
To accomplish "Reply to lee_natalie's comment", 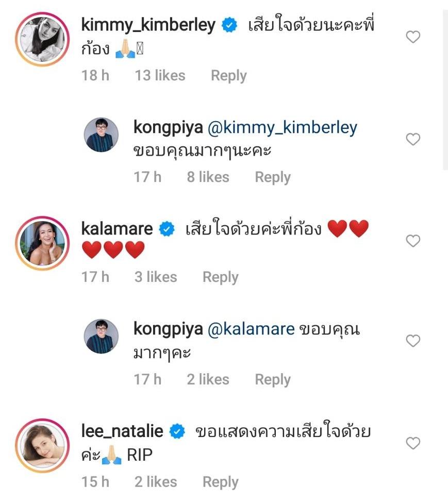I will (220, 482).
